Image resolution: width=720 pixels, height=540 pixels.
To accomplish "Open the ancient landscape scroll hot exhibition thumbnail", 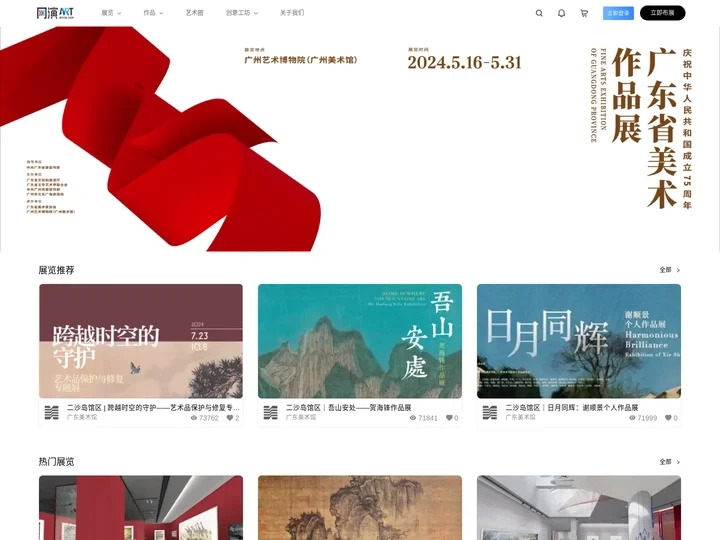I will click(x=360, y=508).
